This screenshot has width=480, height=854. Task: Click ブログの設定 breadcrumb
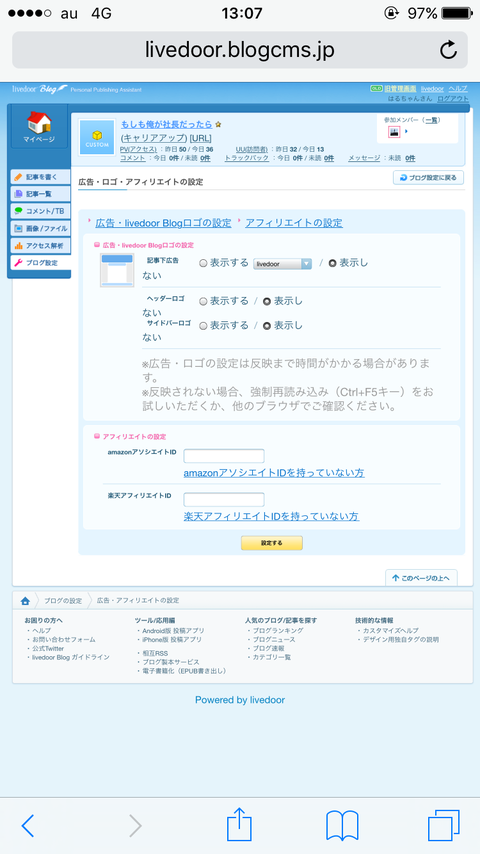(63, 601)
